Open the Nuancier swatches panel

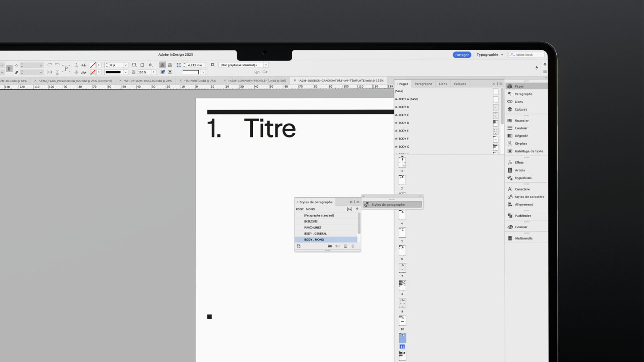(521, 121)
